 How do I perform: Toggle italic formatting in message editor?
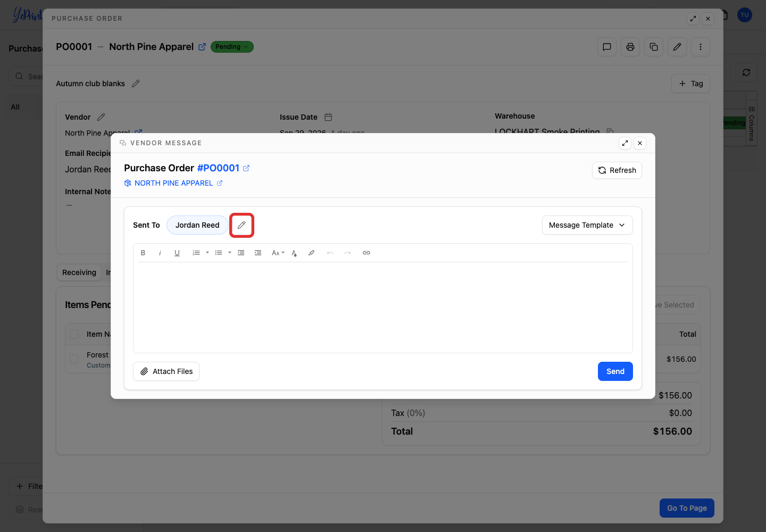pyautogui.click(x=160, y=253)
